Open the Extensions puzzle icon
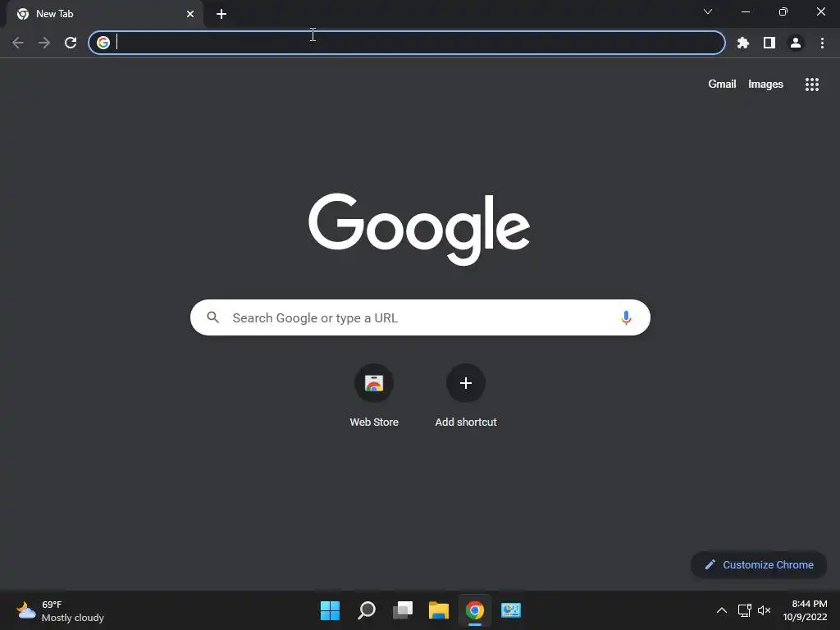 743,43
